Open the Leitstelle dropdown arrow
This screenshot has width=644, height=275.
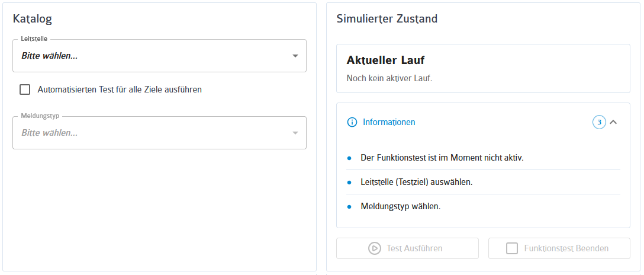click(x=295, y=56)
